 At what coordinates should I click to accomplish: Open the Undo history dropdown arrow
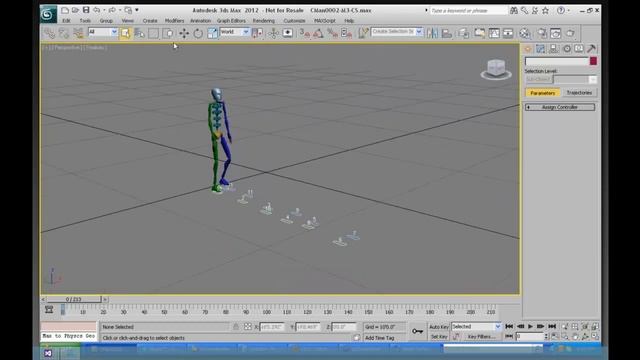[104, 10]
